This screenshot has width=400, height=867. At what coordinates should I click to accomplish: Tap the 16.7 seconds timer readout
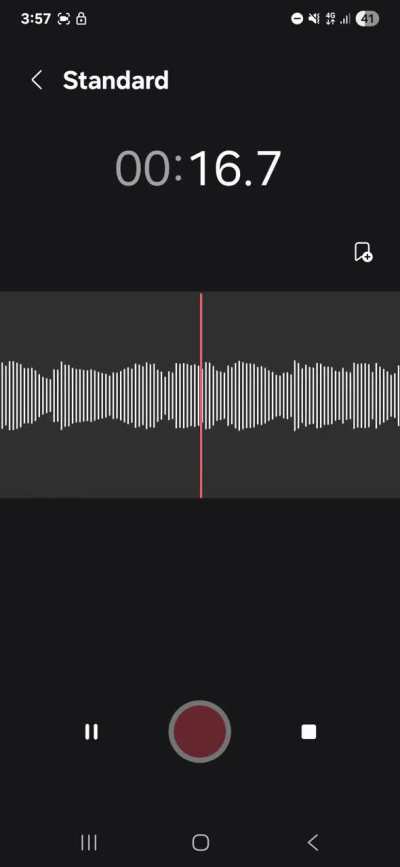235,168
